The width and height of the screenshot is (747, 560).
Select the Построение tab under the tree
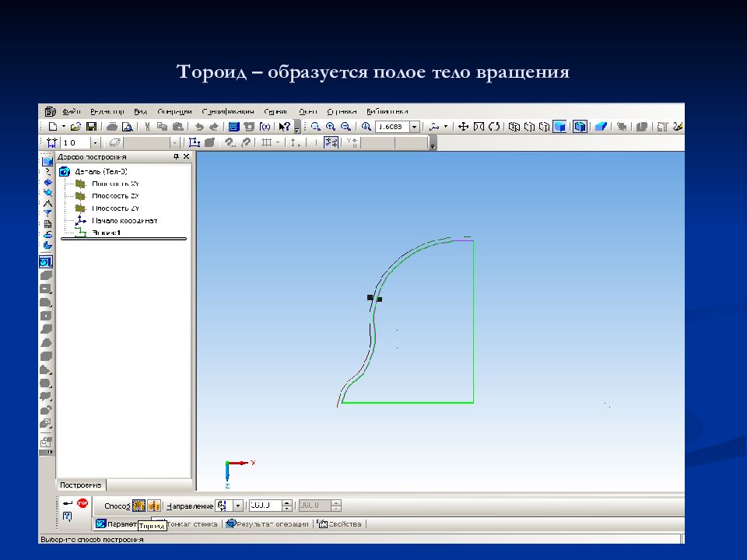tap(80, 485)
